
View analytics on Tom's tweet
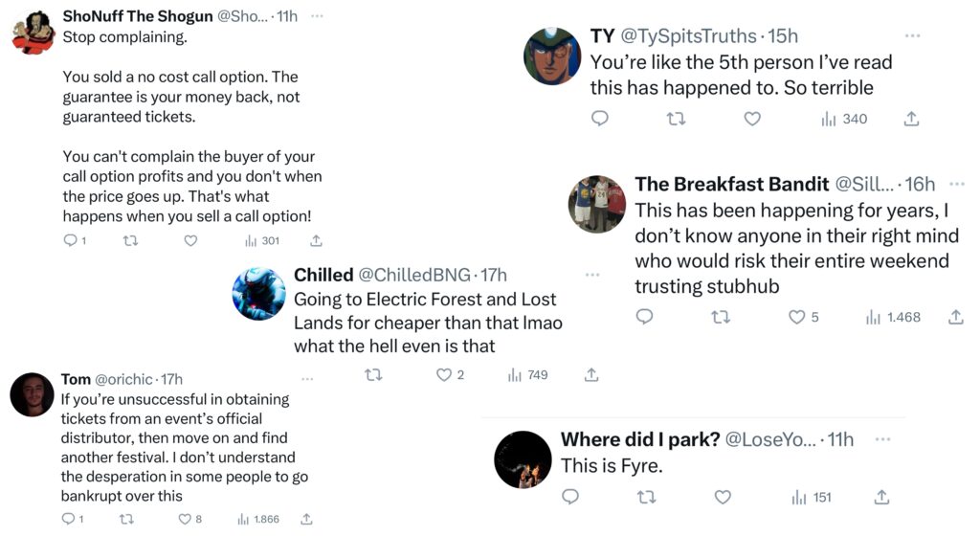243,519
